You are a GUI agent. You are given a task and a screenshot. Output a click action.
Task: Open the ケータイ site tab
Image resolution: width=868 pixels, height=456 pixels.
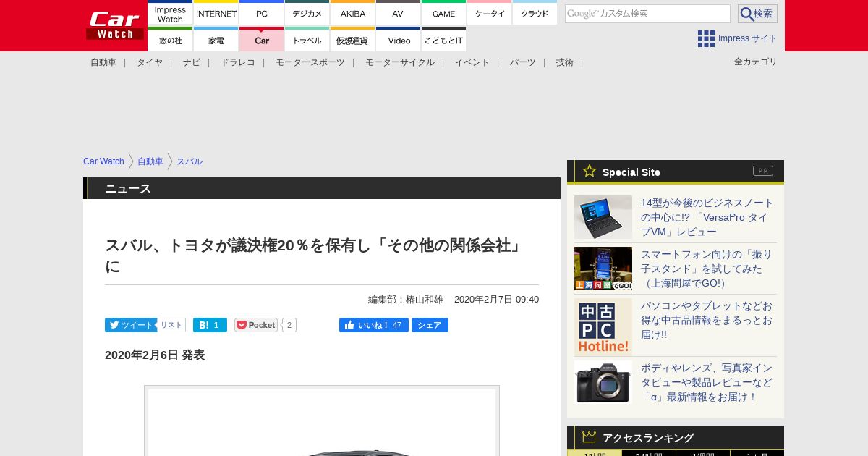[490, 13]
